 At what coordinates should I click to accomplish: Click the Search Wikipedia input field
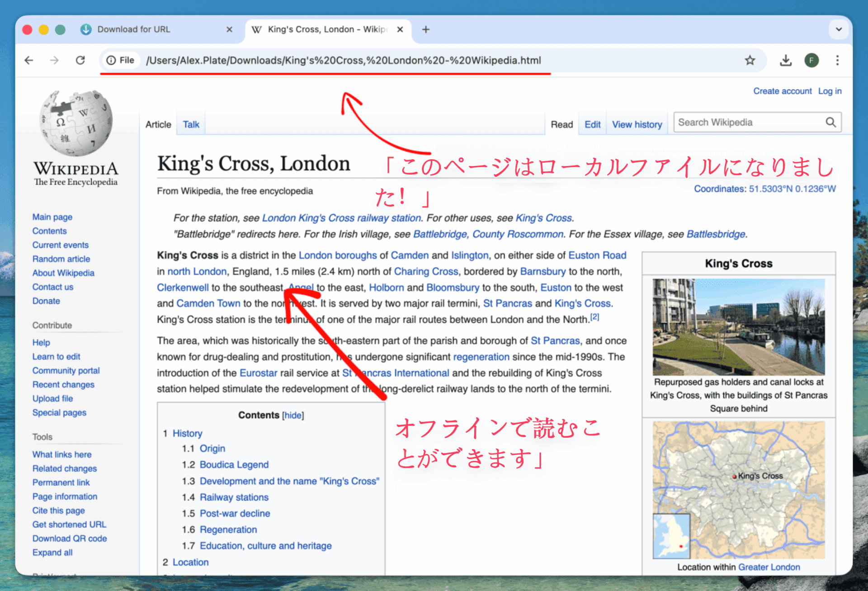pos(750,122)
